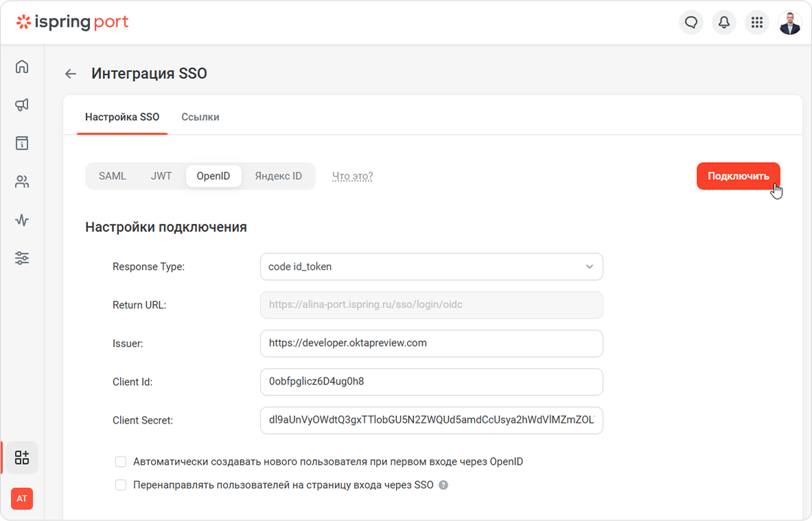812x521 pixels.
Task: Open the apps-plus integrations sidebar icon
Action: 22,457
